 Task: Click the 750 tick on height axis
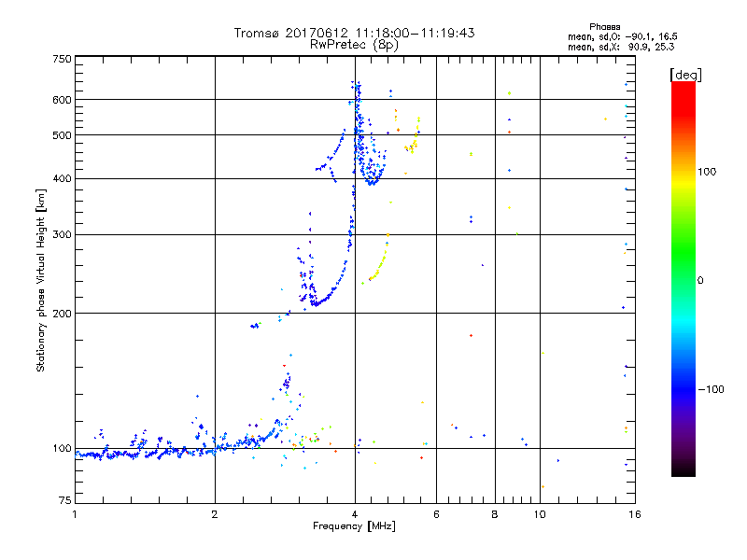(x=62, y=59)
